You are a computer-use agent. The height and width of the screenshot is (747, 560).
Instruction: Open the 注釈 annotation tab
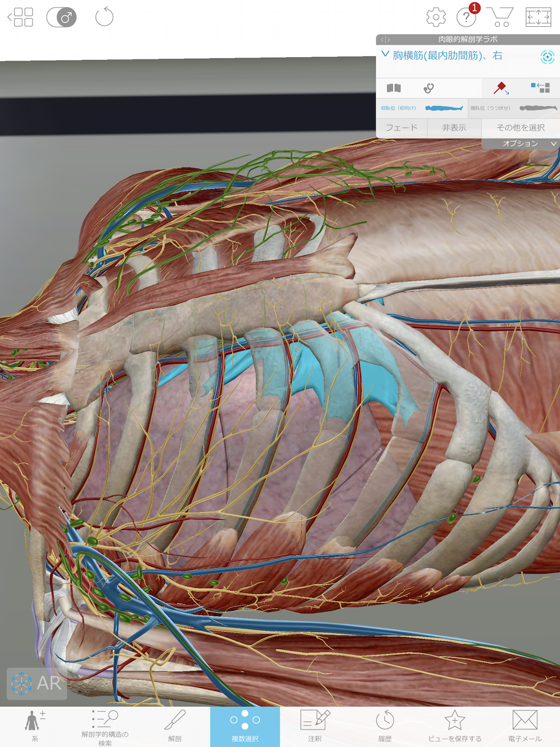315,726
